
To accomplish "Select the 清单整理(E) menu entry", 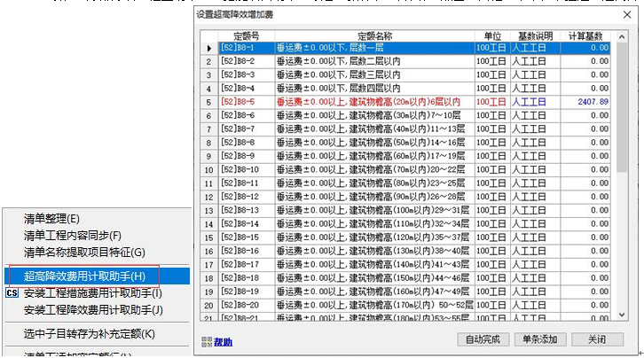I will 51,219.
